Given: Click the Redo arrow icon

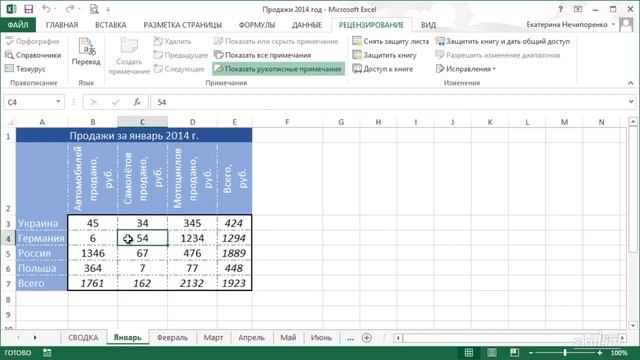Looking at the screenshot, I should coord(69,9).
